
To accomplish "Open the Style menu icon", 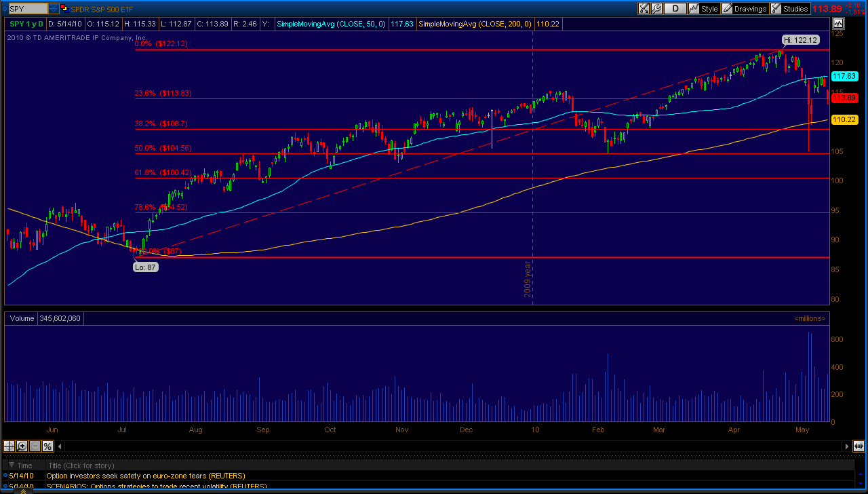I will point(693,9).
